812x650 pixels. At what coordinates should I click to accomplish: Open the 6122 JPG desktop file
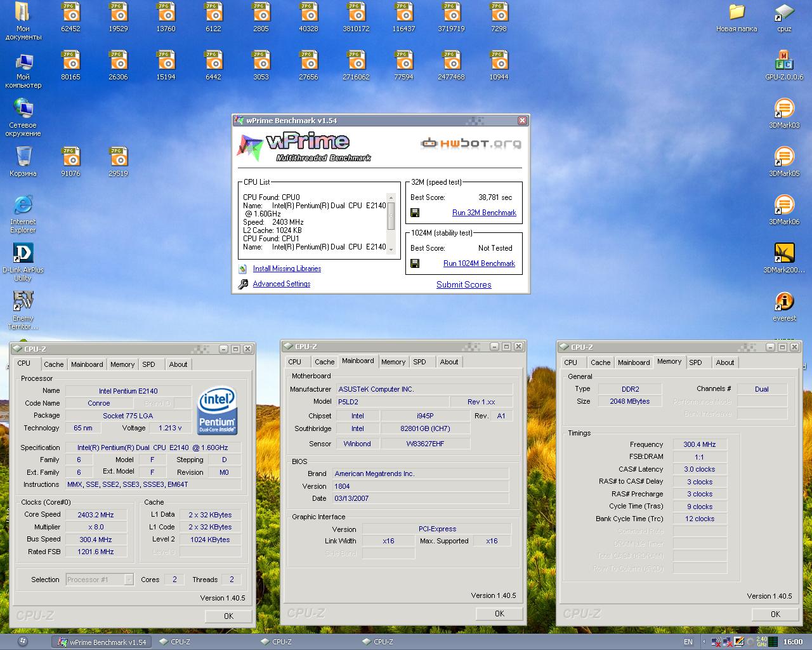coord(213,17)
